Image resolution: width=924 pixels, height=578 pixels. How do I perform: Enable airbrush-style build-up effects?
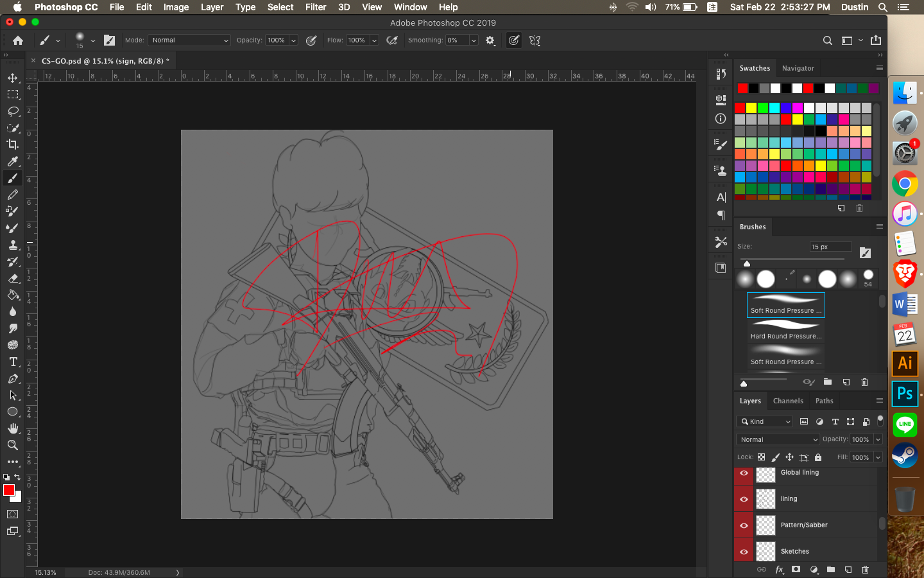pos(392,40)
